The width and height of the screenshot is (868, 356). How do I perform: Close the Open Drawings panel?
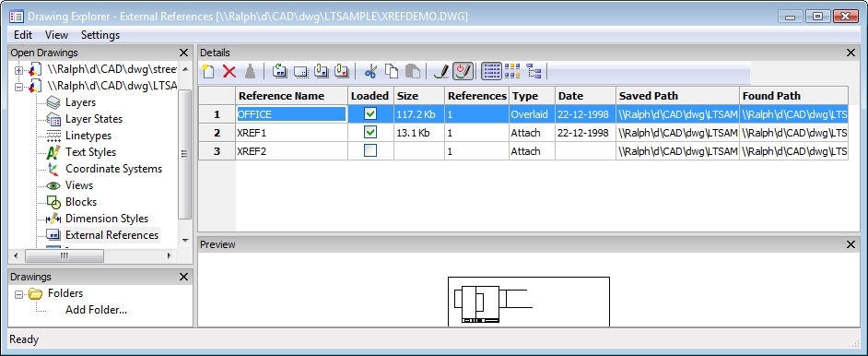tap(183, 53)
